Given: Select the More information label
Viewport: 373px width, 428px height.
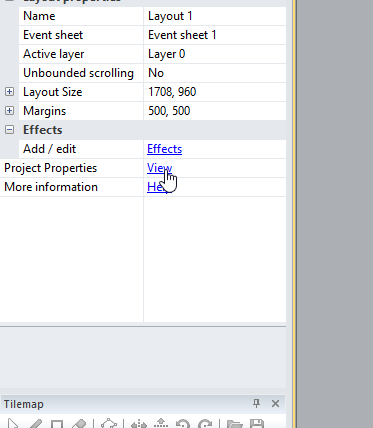Looking at the screenshot, I should pyautogui.click(x=51, y=187).
